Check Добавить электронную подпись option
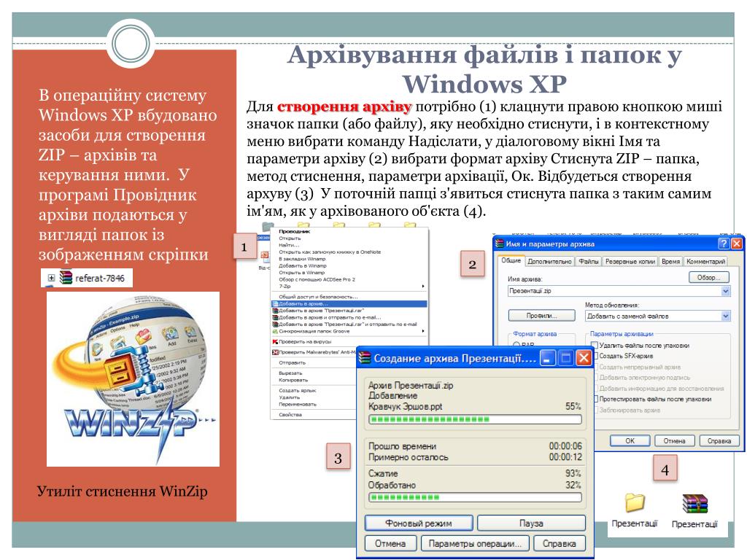 pos(595,378)
